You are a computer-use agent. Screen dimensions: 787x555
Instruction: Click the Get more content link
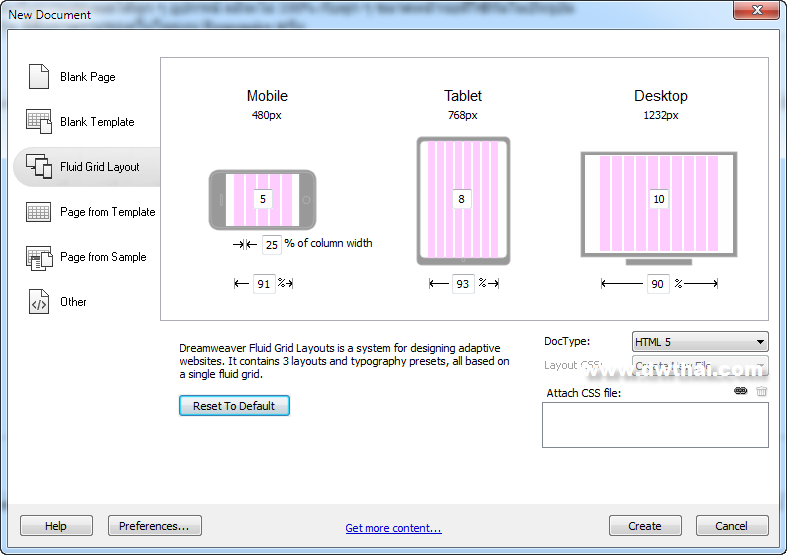[394, 528]
